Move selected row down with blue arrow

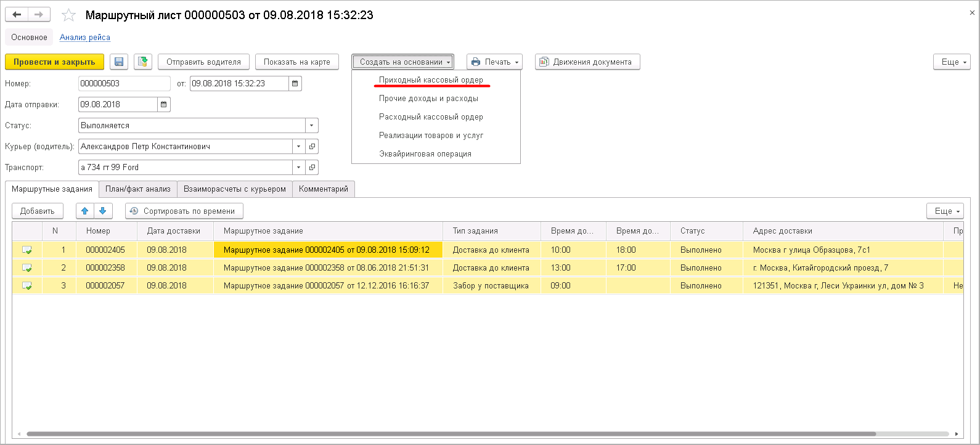click(103, 211)
